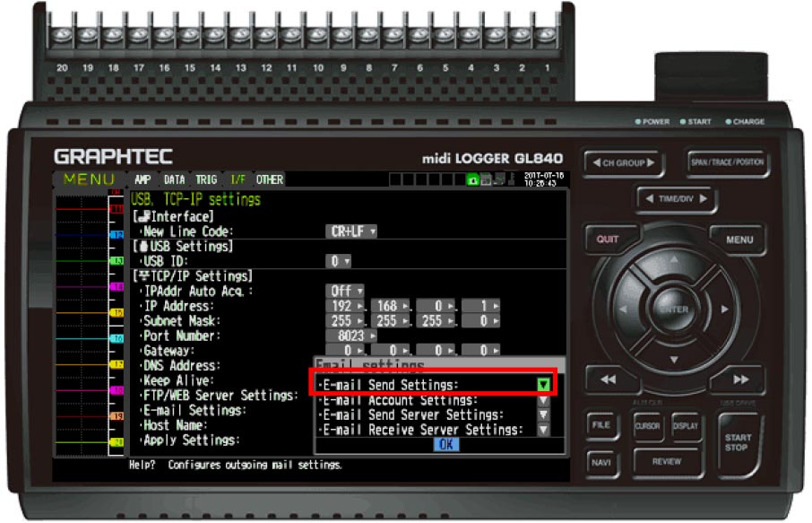Click terminal screw number 1
This screenshot has height=523, width=812.
[x=547, y=35]
